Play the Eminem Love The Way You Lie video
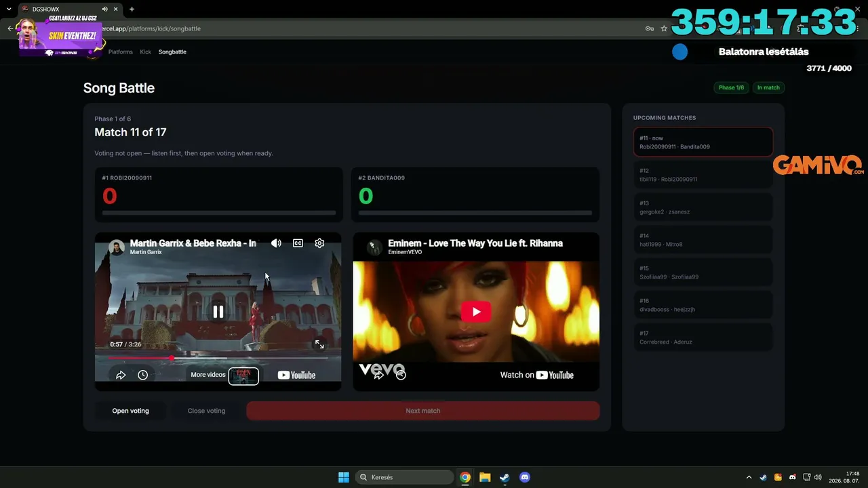The image size is (868, 488). pyautogui.click(x=476, y=312)
